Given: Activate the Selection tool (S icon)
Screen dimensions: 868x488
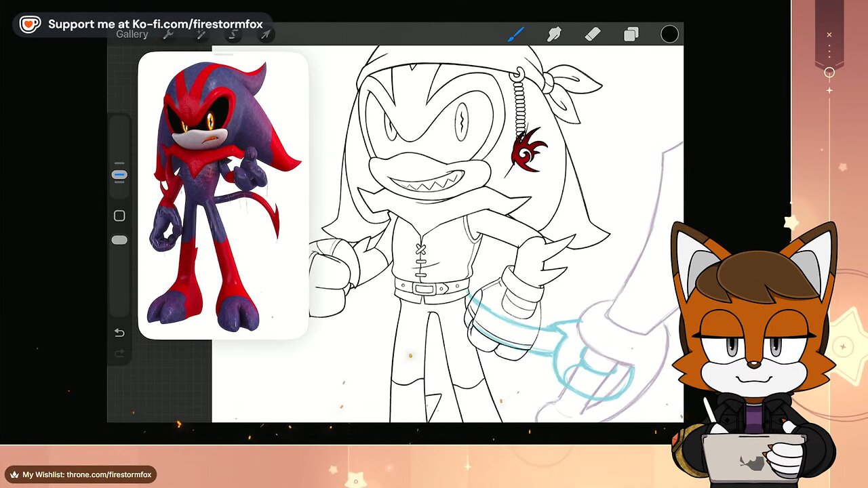Looking at the screenshot, I should point(233,35).
